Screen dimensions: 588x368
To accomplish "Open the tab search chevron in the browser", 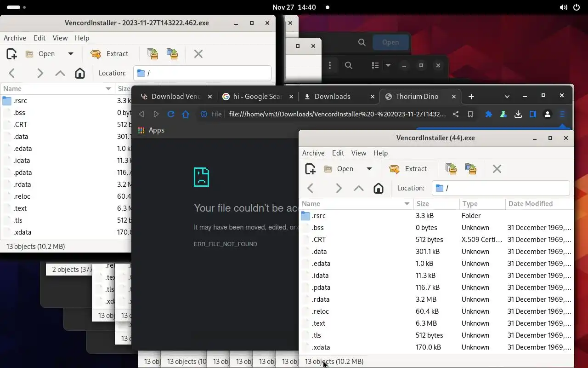I will (507, 97).
